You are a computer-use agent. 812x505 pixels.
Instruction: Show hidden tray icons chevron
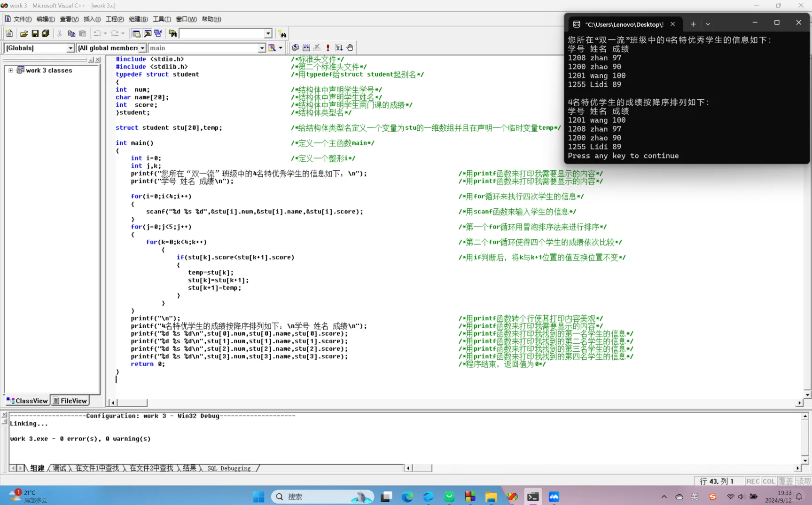point(664,497)
